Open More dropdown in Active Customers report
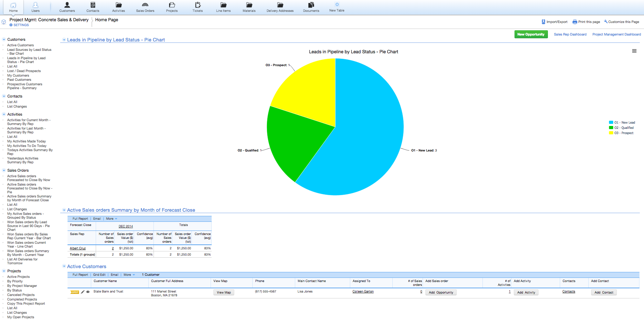 click(129, 275)
